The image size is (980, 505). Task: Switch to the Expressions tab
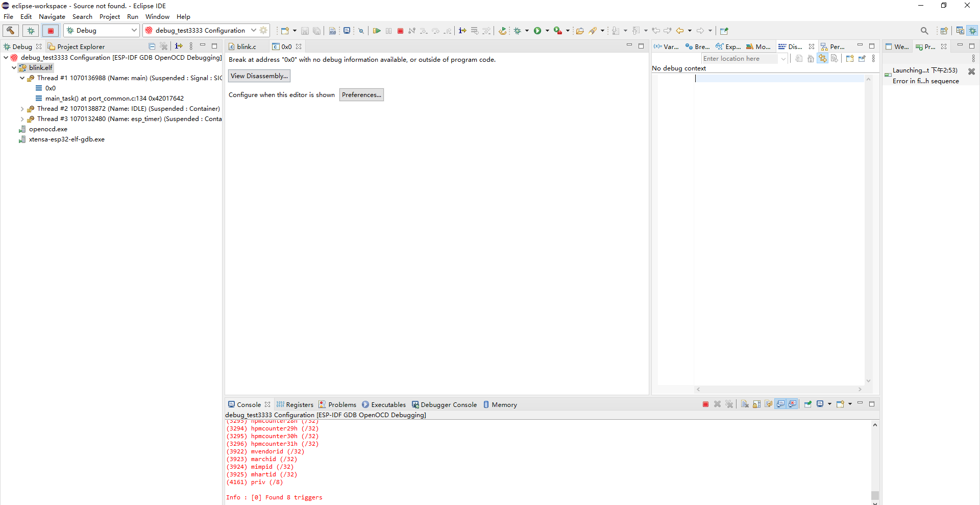(x=728, y=46)
